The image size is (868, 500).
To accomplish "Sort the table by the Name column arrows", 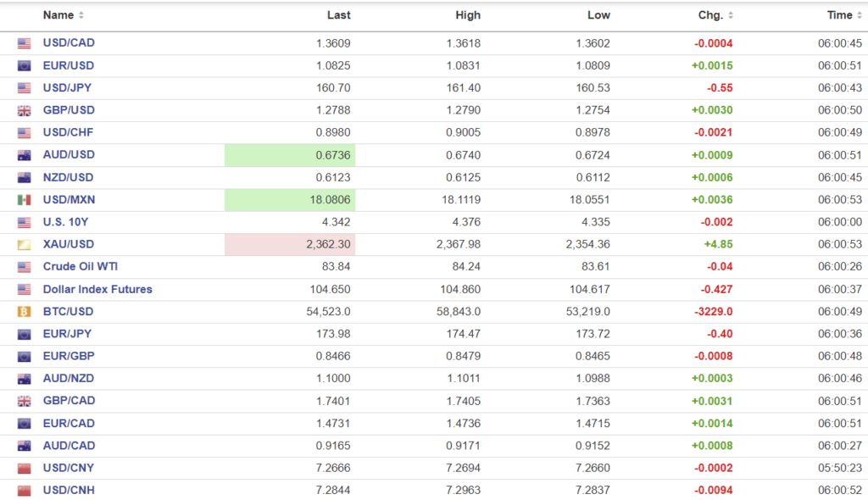I will 81,15.
